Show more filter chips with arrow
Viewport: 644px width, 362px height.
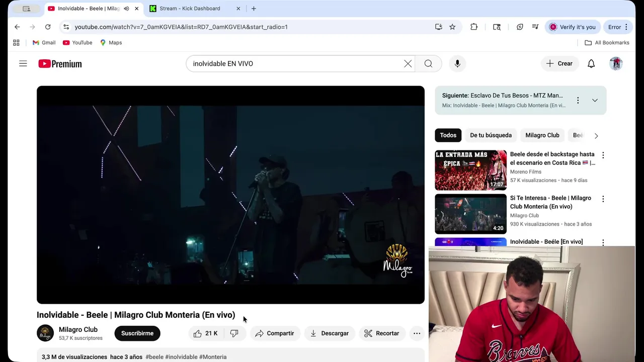coord(596,136)
